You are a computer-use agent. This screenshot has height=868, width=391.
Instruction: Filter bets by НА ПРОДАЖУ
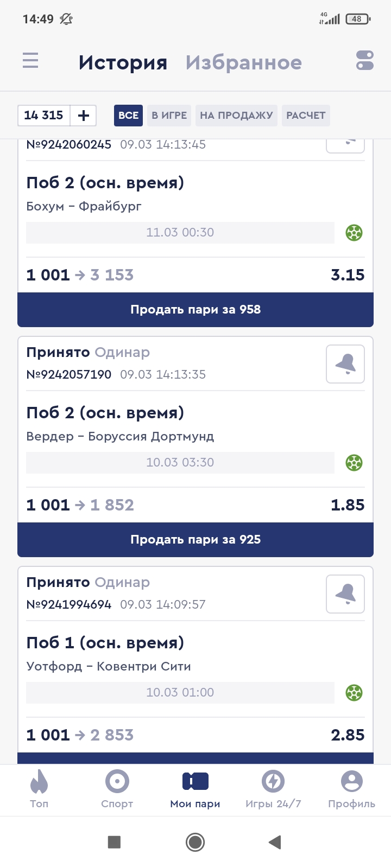[x=236, y=116]
